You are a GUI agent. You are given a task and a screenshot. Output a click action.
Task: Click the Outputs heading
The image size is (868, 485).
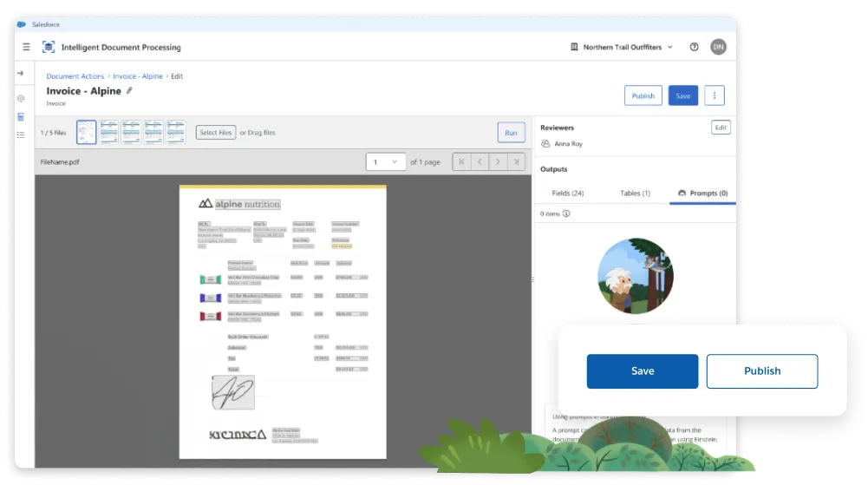pos(554,169)
